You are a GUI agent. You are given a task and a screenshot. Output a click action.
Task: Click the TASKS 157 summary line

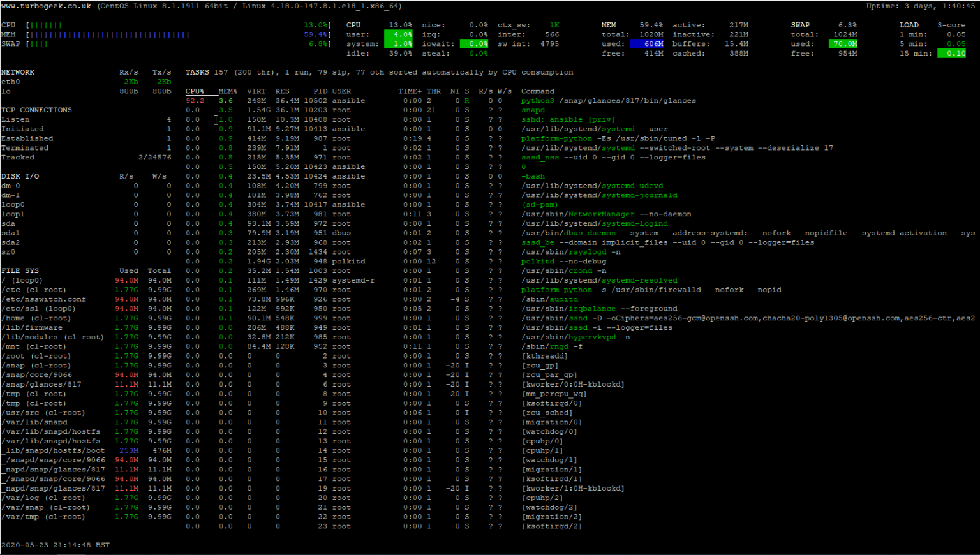pyautogui.click(x=380, y=72)
